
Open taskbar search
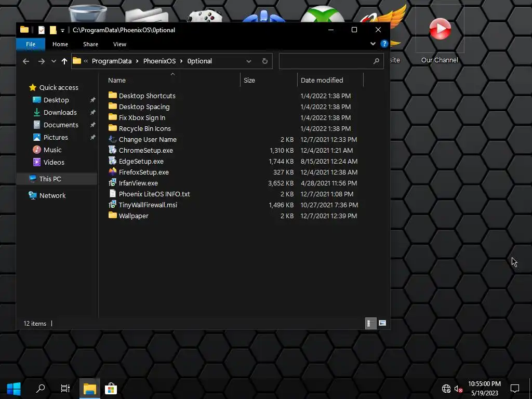[41, 389]
